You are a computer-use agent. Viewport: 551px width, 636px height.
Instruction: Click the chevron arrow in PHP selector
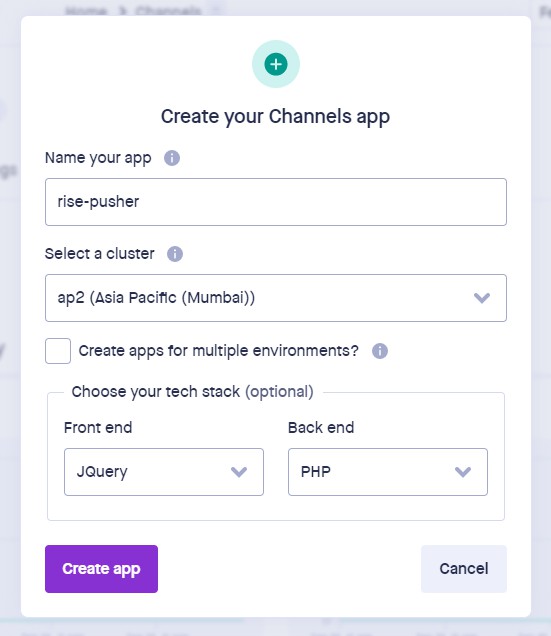pos(463,472)
